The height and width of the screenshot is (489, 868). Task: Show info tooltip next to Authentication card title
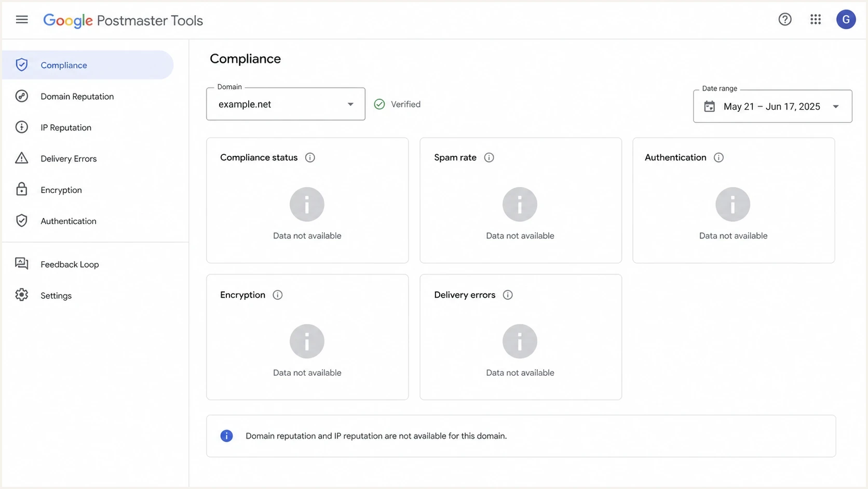point(718,157)
